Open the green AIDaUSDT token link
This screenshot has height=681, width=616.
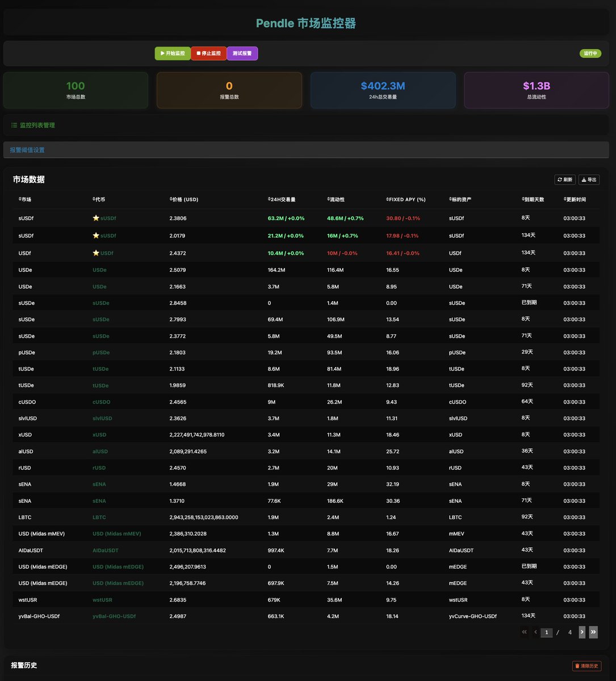(x=106, y=550)
